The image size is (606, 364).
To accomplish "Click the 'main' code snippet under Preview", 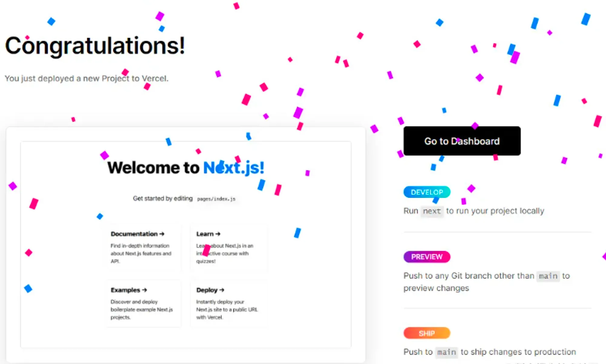I will (548, 276).
